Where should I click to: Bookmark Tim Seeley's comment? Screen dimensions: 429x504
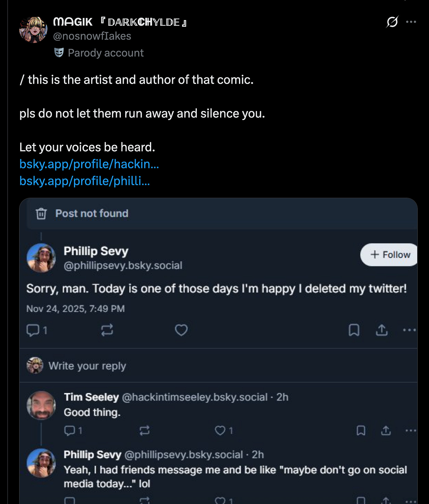coord(361,431)
